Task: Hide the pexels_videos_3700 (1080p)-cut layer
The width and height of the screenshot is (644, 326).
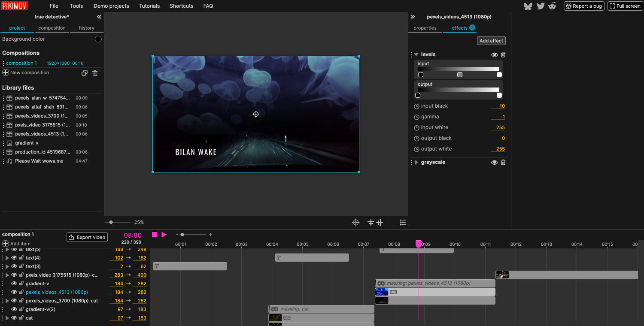Action: coord(14,301)
